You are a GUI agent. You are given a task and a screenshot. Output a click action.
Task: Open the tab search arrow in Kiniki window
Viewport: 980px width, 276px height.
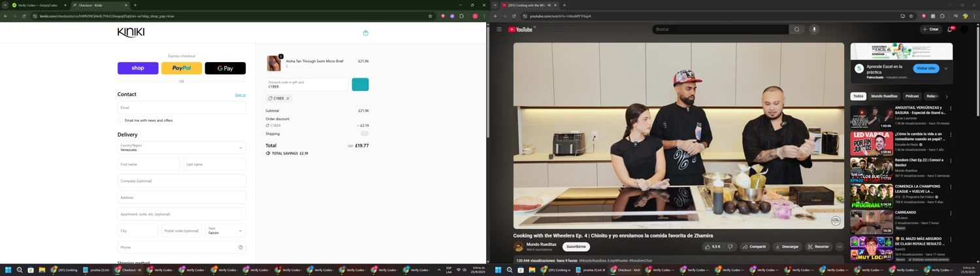(5, 5)
